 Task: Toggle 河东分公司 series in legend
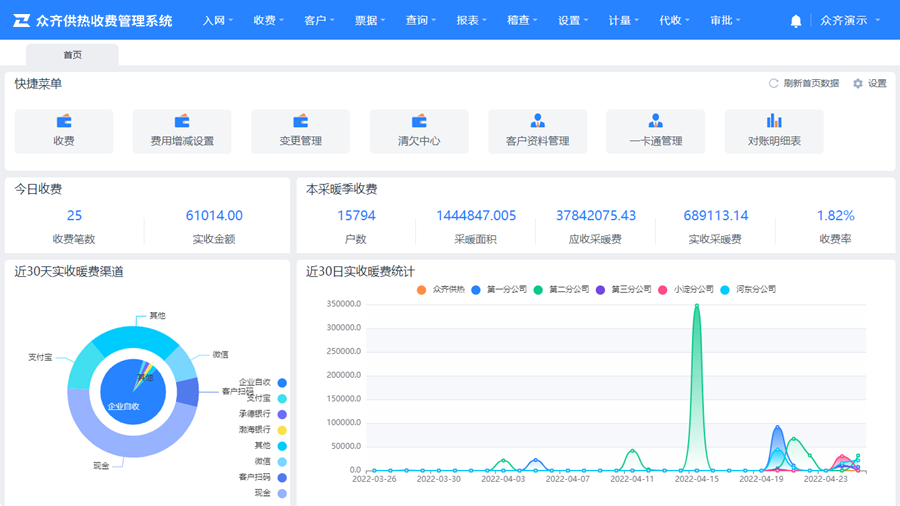748,290
